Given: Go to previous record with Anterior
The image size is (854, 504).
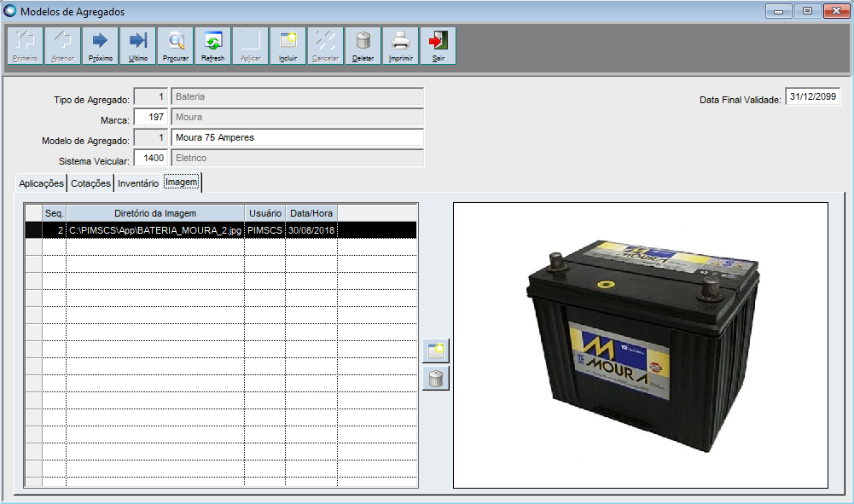Looking at the screenshot, I should [x=62, y=46].
